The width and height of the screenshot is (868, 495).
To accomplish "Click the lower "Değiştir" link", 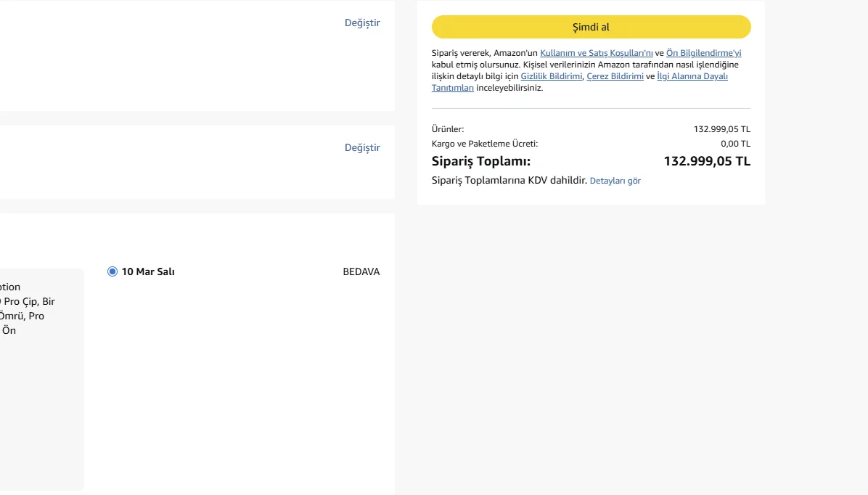I will (x=362, y=147).
